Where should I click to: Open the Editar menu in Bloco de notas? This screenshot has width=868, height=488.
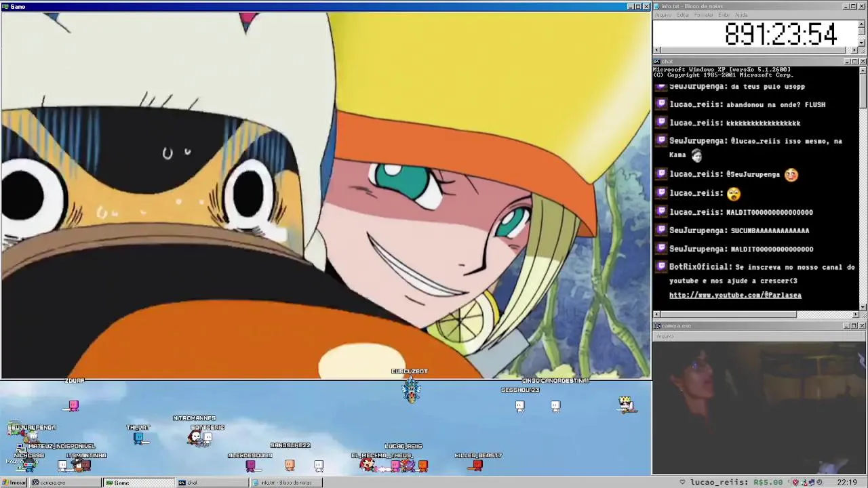(x=683, y=15)
